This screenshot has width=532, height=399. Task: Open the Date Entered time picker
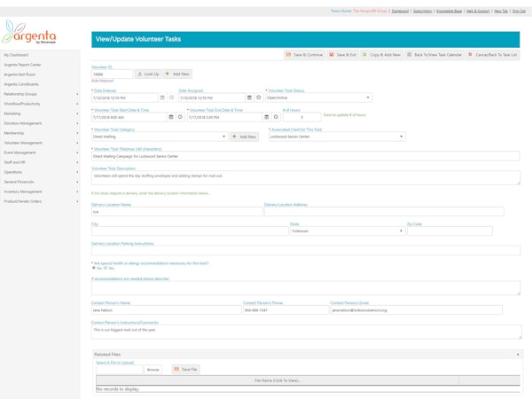172,98
